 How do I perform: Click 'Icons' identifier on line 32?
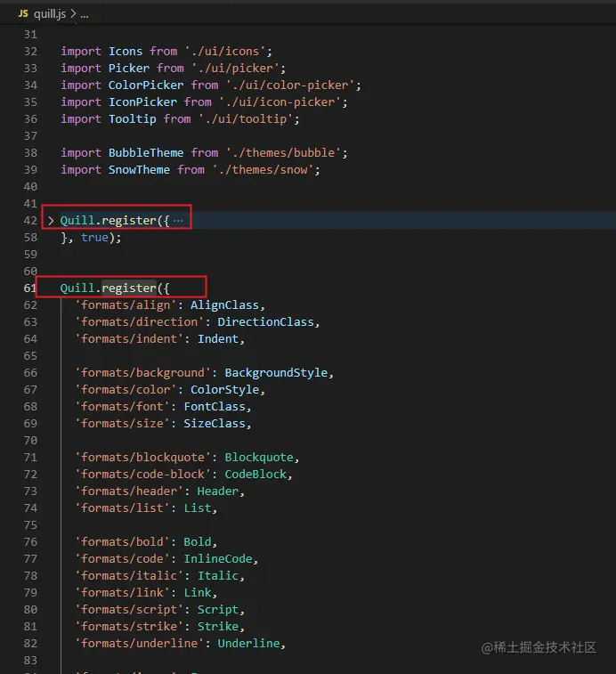tap(126, 51)
